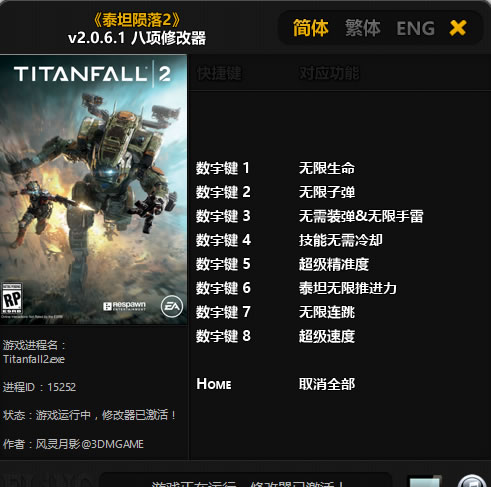Viewport: 491px width, 487px height.
Task: Click the 泰坦无限推进力 cheat option
Action: coord(348,288)
